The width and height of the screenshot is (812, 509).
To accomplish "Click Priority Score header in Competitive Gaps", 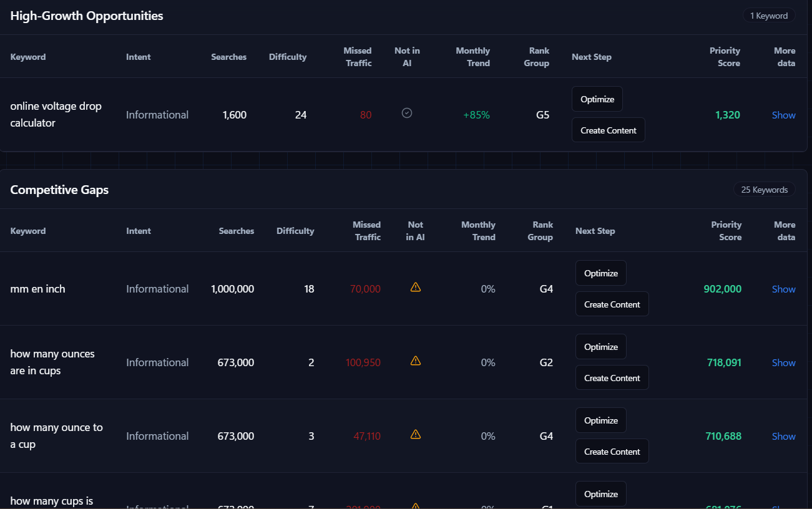I will click(726, 231).
